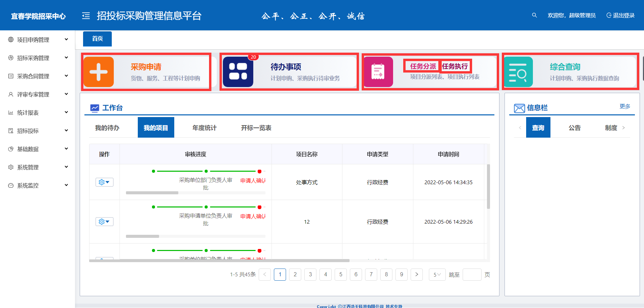Open the 待办事项 dark blue grid icon
Viewport: 644px width, 308px height.
[238, 72]
